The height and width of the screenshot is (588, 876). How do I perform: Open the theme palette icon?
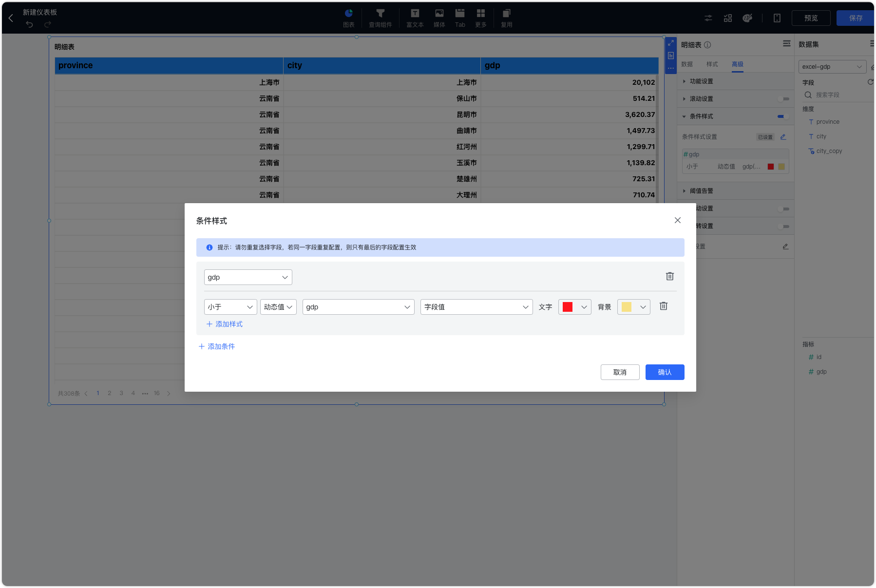tap(747, 18)
